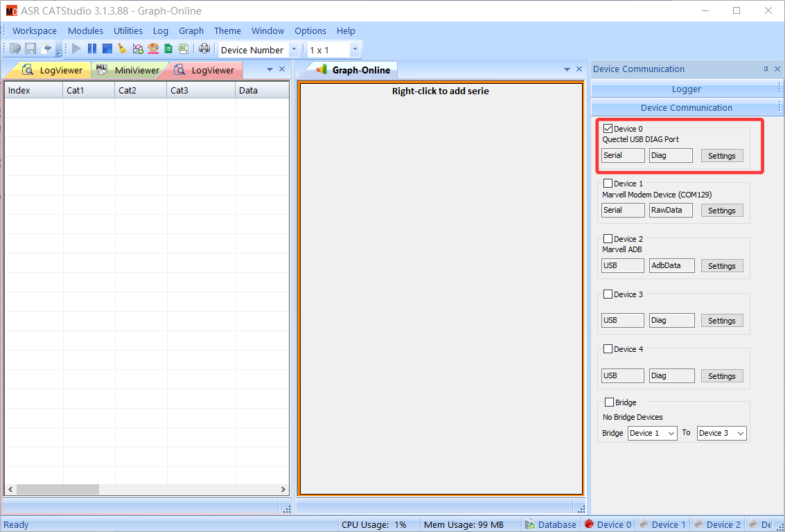Click the gray Device 1 status indicator
This screenshot has height=532, width=785.
(644, 524)
